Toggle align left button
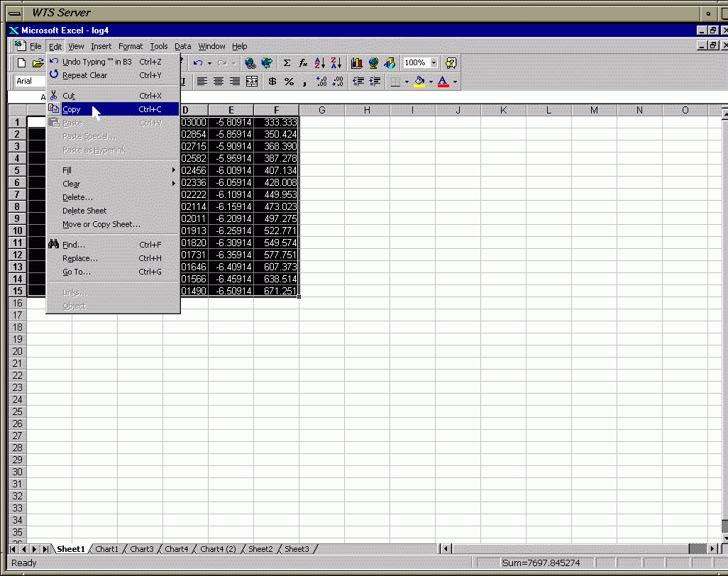Image resolution: width=728 pixels, height=576 pixels. pyautogui.click(x=202, y=82)
